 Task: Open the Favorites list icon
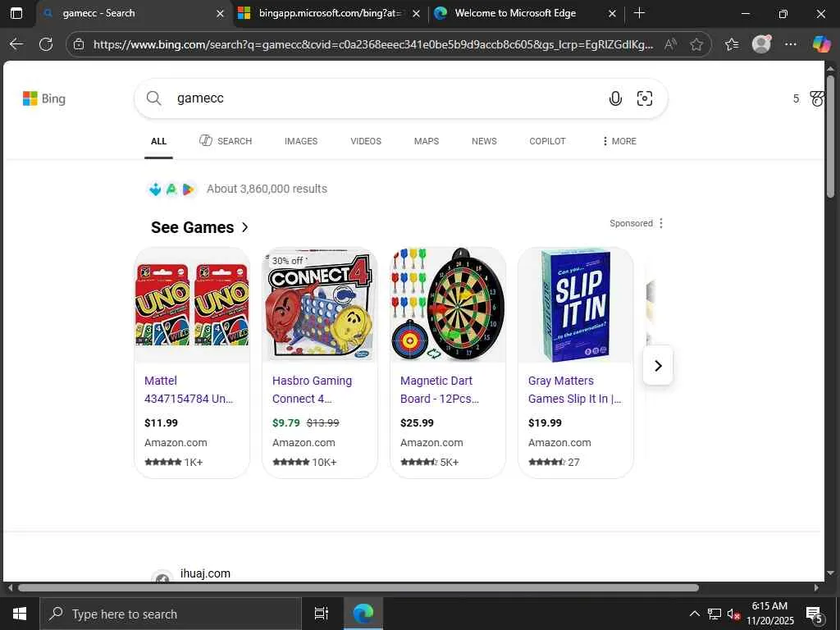tap(732, 44)
